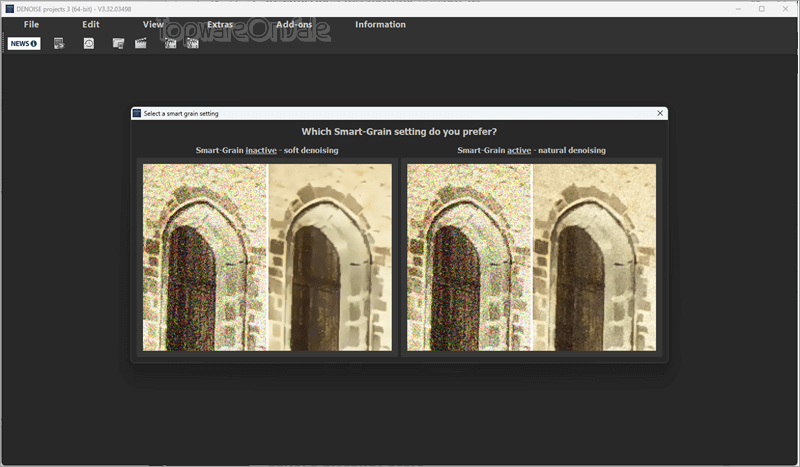This screenshot has height=467, width=800.
Task: Click the history clock toolbar icon
Action: tap(89, 43)
